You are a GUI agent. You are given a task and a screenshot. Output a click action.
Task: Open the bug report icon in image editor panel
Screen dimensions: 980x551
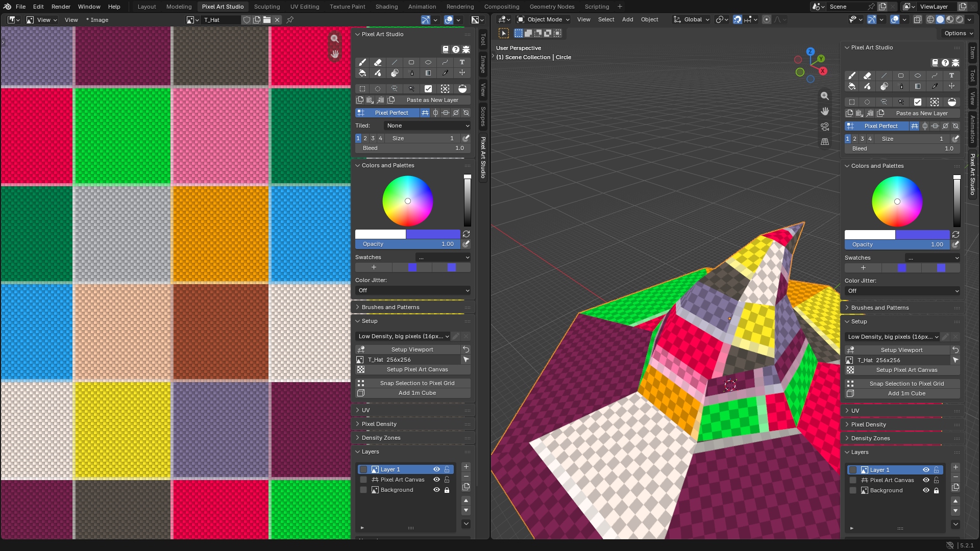[x=466, y=49]
